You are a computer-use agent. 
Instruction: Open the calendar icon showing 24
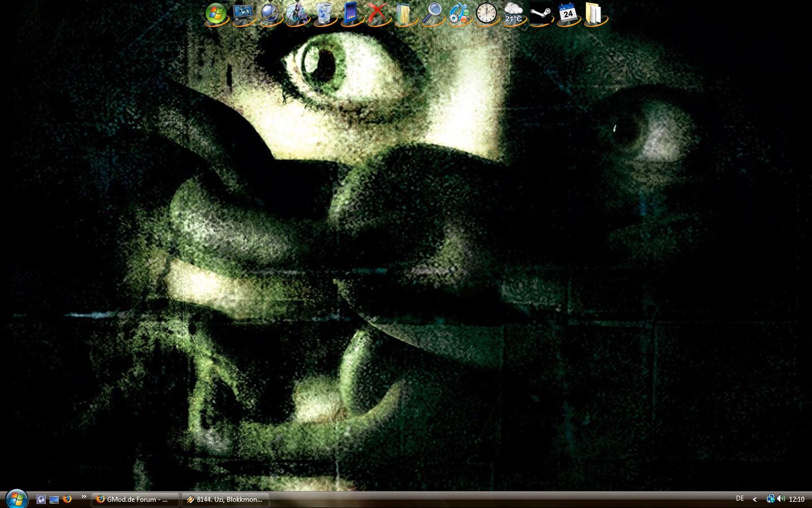(x=567, y=14)
